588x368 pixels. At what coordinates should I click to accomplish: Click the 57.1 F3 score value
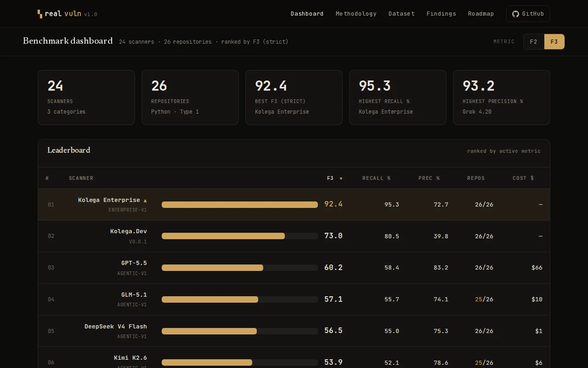click(x=334, y=299)
